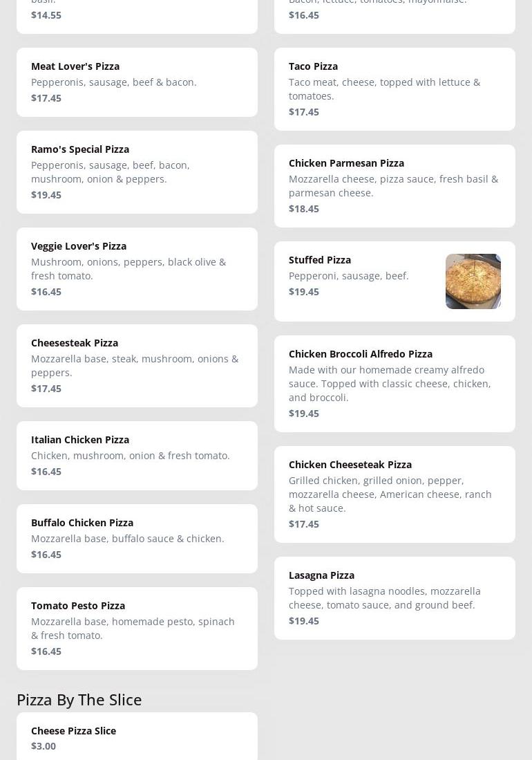The width and height of the screenshot is (532, 760).
Task: Click the Stuffed Pizza title
Action: click(320, 259)
